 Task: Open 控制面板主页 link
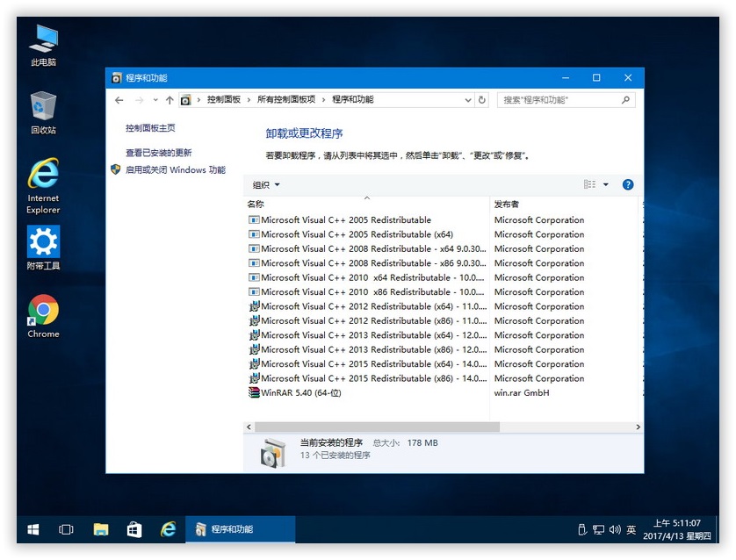point(150,128)
